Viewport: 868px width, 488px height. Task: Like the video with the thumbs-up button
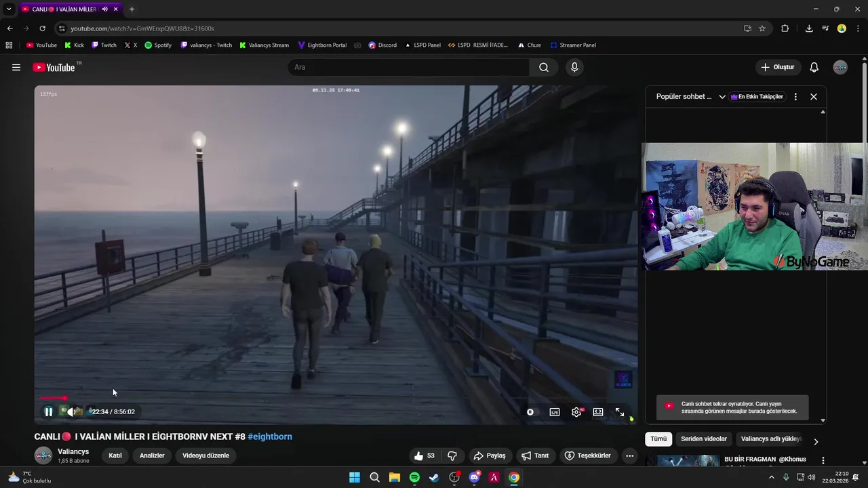[x=425, y=455]
